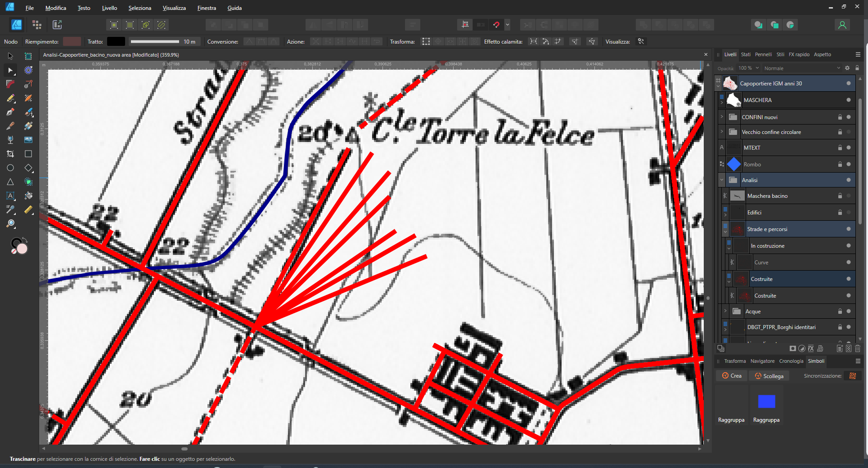This screenshot has height=468, width=868.
Task: Switch to the Pennelli tab
Action: coord(763,54)
